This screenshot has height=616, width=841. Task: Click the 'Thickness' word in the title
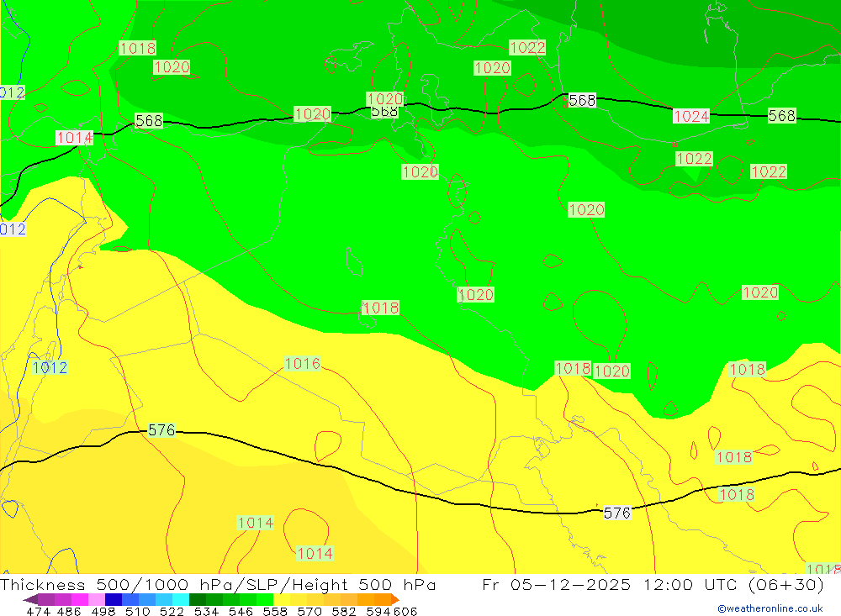pyautogui.click(x=42, y=584)
